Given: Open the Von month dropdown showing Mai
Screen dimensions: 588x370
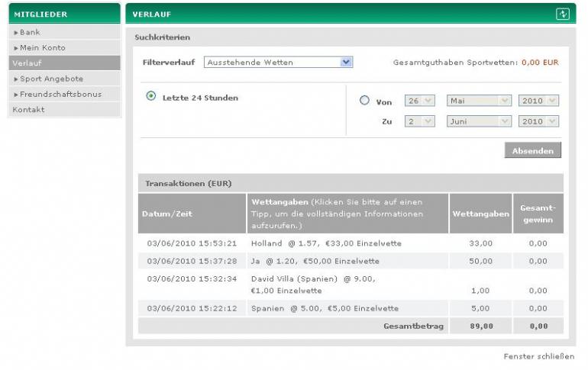Looking at the screenshot, I should point(479,101).
